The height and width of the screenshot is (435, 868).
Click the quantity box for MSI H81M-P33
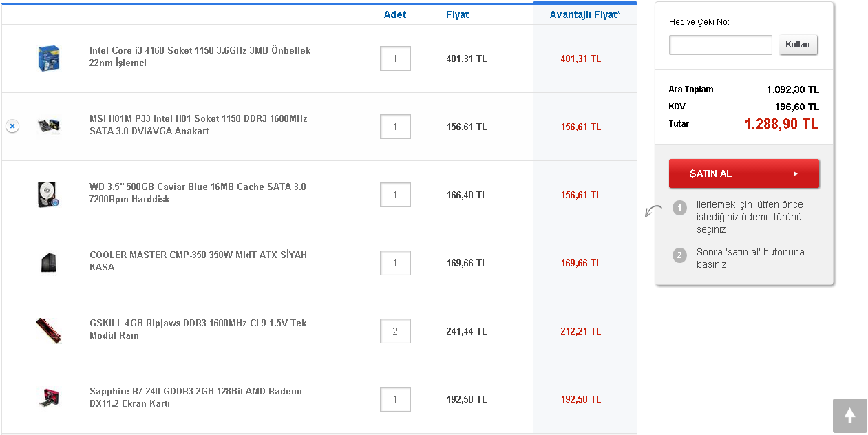395,127
